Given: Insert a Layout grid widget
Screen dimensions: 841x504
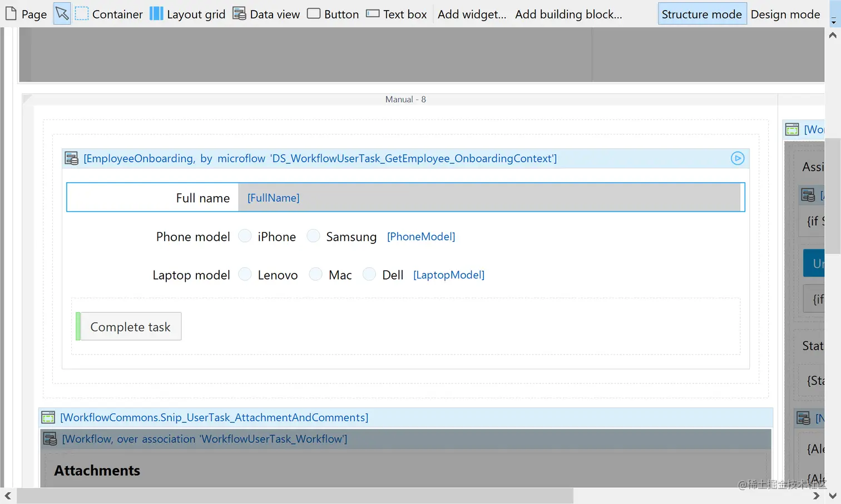Looking at the screenshot, I should point(187,14).
